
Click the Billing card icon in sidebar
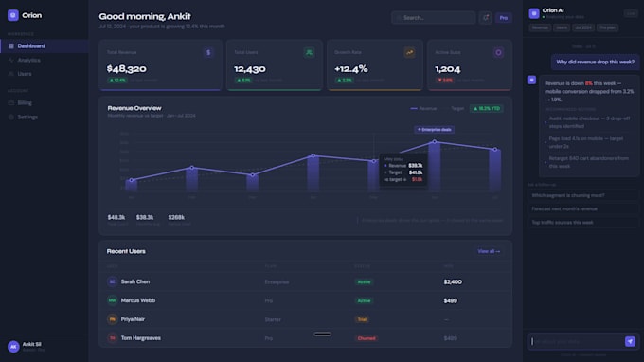(x=11, y=102)
